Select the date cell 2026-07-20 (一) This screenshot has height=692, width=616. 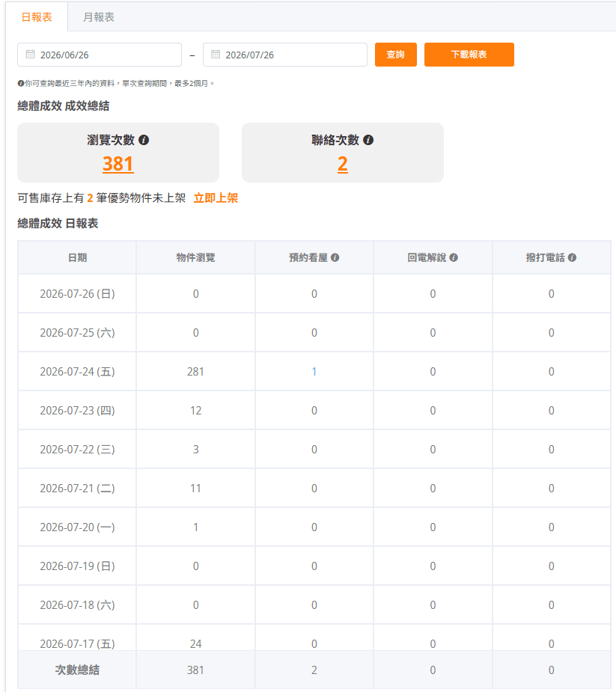77,527
